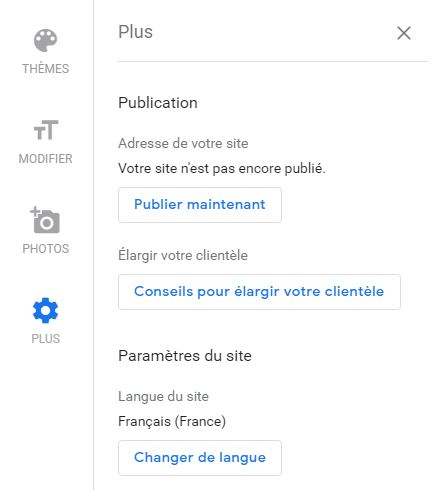Select the Modifier text tool icon

tap(46, 130)
